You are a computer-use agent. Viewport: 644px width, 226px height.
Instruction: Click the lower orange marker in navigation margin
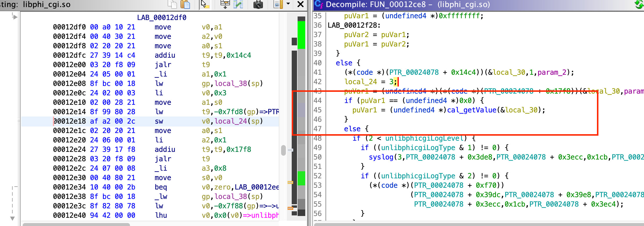pyautogui.click(x=290, y=208)
